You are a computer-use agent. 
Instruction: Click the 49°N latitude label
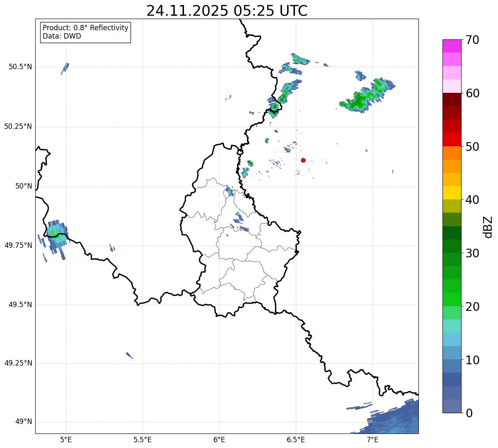coord(24,421)
